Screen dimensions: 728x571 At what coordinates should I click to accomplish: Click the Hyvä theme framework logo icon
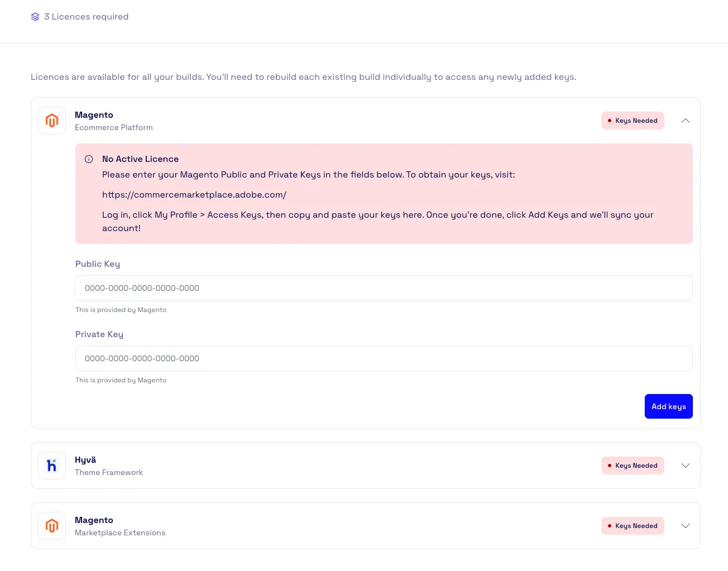(52, 466)
